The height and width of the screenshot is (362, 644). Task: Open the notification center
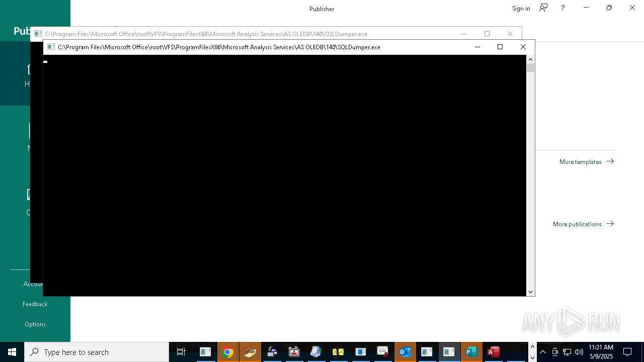click(x=627, y=352)
